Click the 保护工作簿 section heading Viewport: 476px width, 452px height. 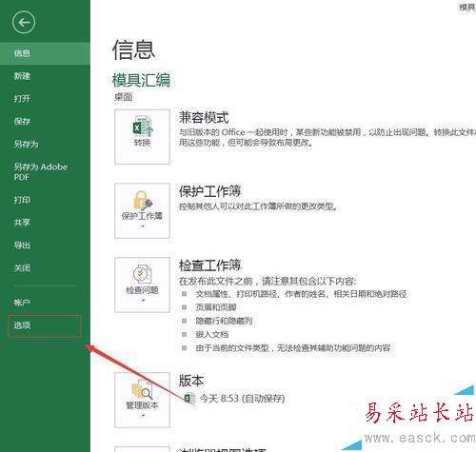point(209,191)
